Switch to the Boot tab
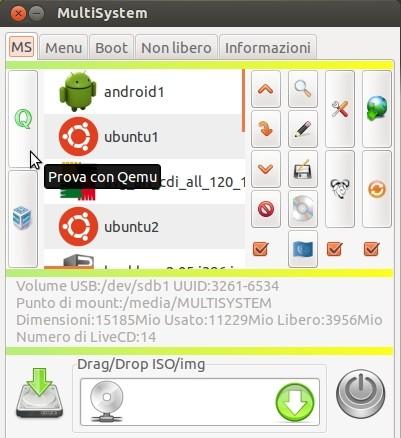 (111, 48)
